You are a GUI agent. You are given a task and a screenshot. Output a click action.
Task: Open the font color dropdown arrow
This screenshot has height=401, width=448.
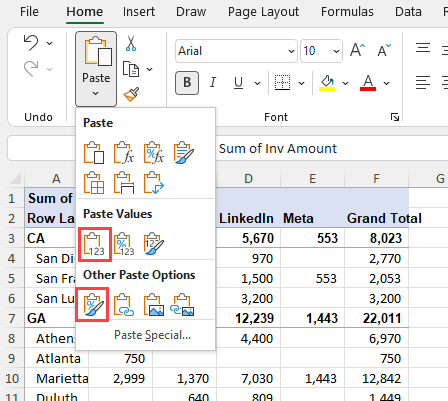pos(386,83)
